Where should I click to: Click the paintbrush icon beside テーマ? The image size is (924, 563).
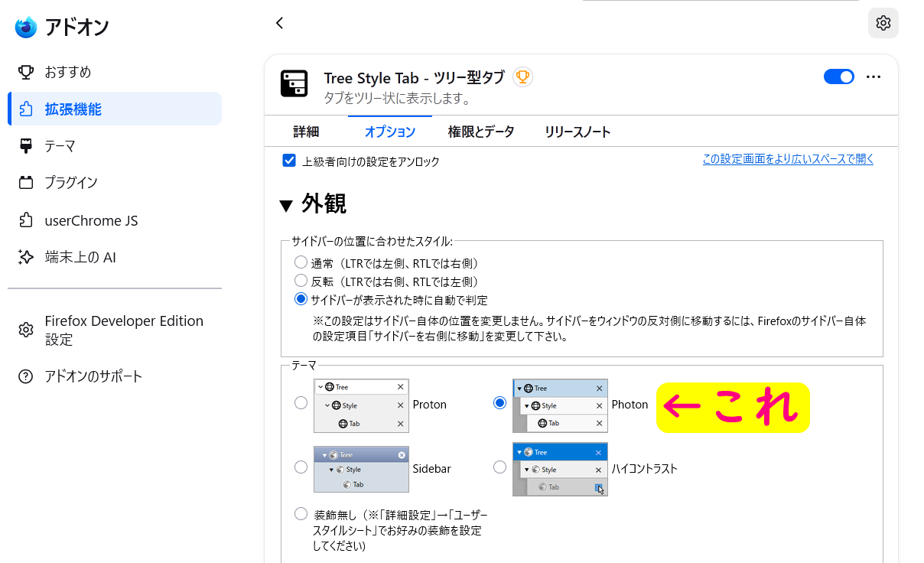26,145
